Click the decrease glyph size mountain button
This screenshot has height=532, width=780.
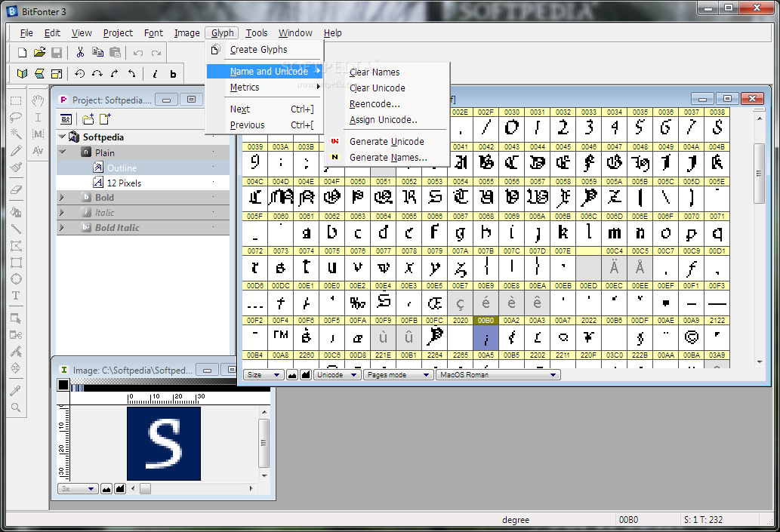coord(292,375)
